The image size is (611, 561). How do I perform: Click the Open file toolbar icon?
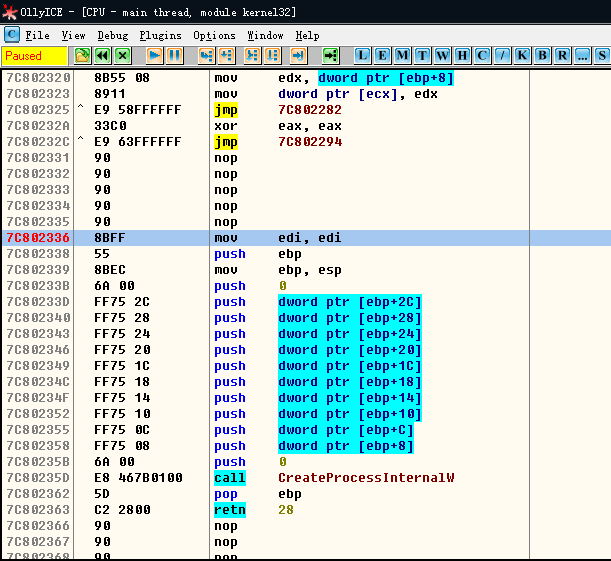[82, 55]
